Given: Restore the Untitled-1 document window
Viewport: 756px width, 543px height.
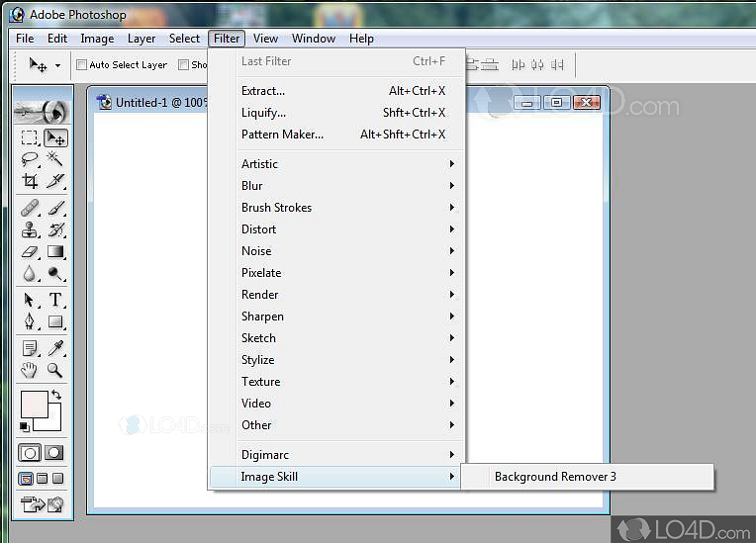Looking at the screenshot, I should pos(556,102).
